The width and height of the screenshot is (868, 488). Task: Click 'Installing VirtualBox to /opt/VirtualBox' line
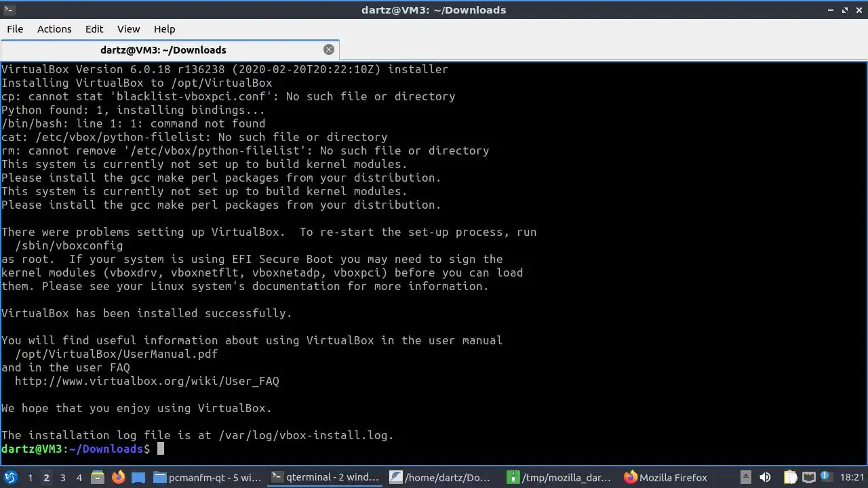click(136, 83)
